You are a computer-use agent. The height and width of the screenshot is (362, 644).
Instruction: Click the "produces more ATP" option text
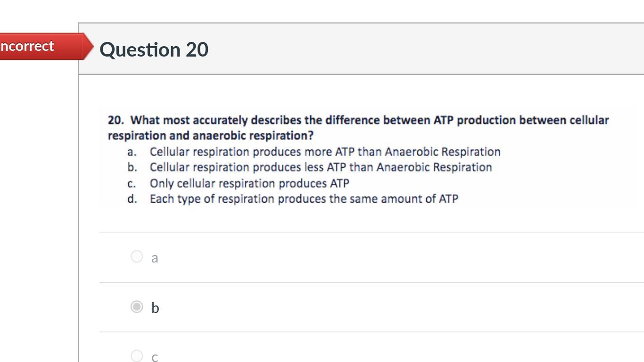pos(325,152)
